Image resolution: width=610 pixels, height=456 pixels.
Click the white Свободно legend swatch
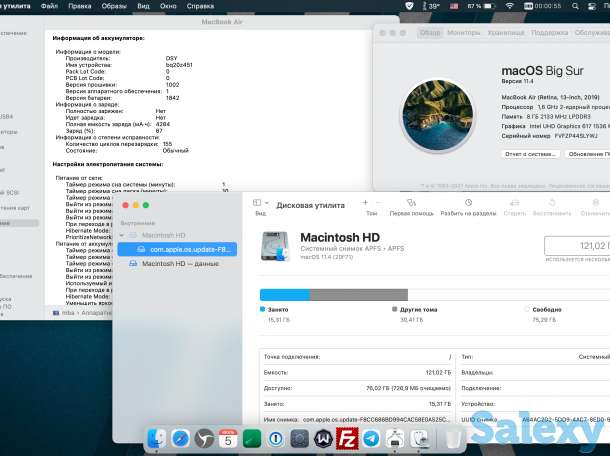527,309
